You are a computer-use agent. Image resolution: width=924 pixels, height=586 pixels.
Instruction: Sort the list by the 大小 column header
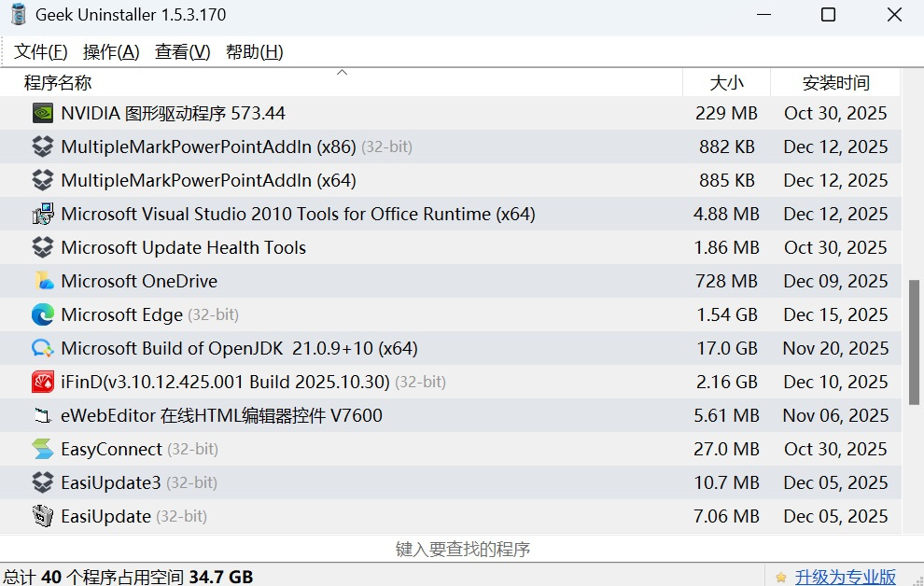(726, 83)
